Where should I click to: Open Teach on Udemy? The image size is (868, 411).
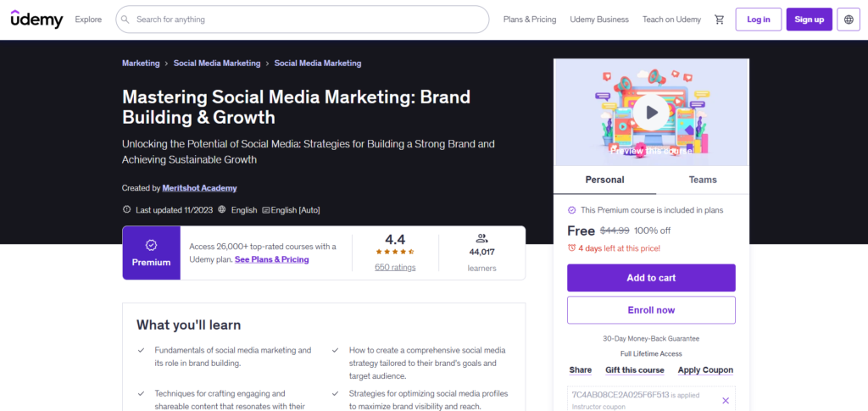click(671, 19)
